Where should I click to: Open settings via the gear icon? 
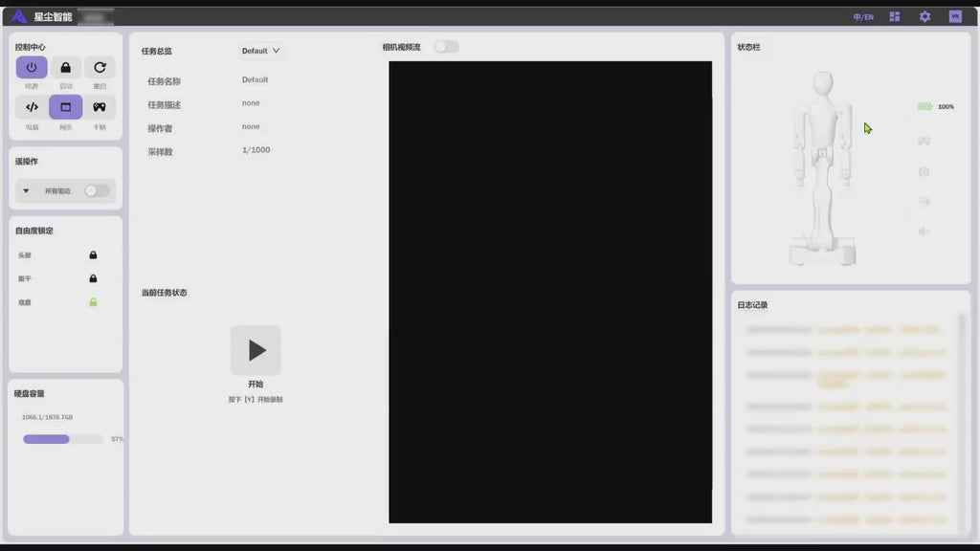924,16
